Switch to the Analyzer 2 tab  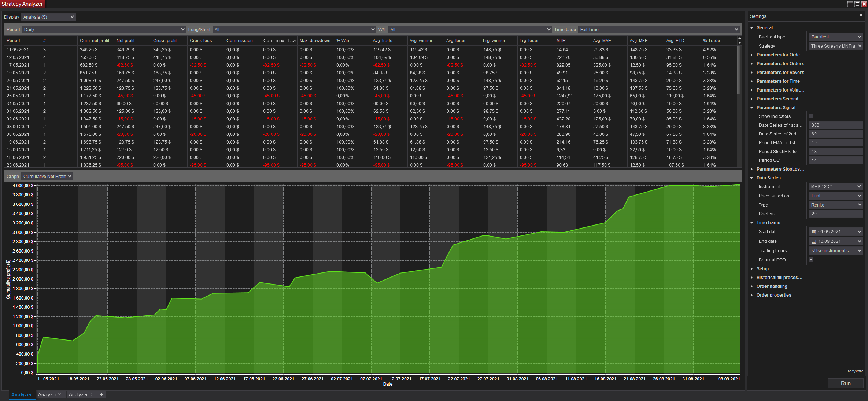[x=49, y=394]
